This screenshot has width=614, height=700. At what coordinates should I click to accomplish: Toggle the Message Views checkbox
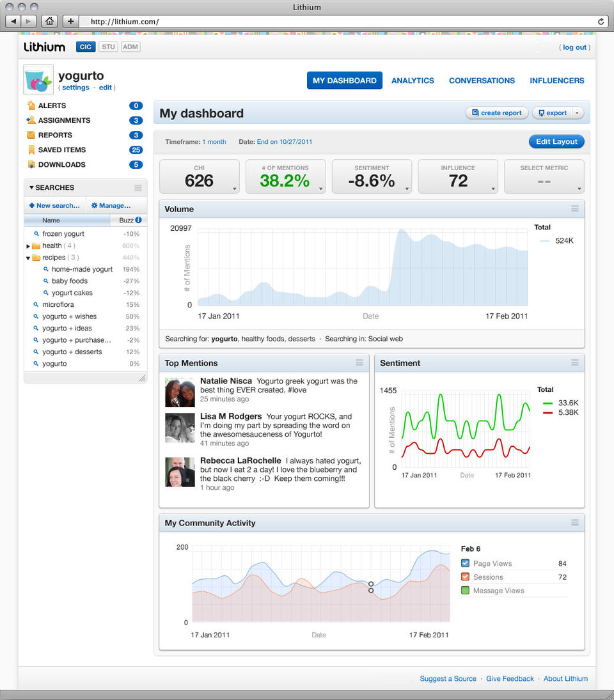pyautogui.click(x=466, y=590)
